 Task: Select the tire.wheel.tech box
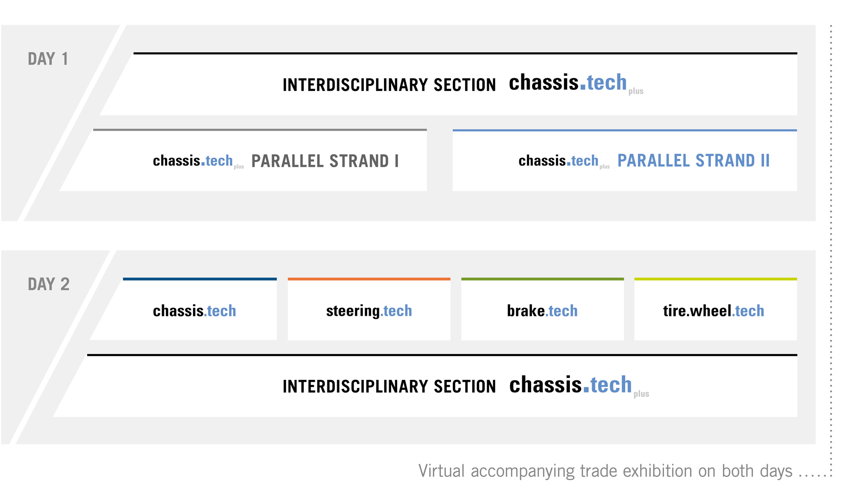click(x=716, y=309)
